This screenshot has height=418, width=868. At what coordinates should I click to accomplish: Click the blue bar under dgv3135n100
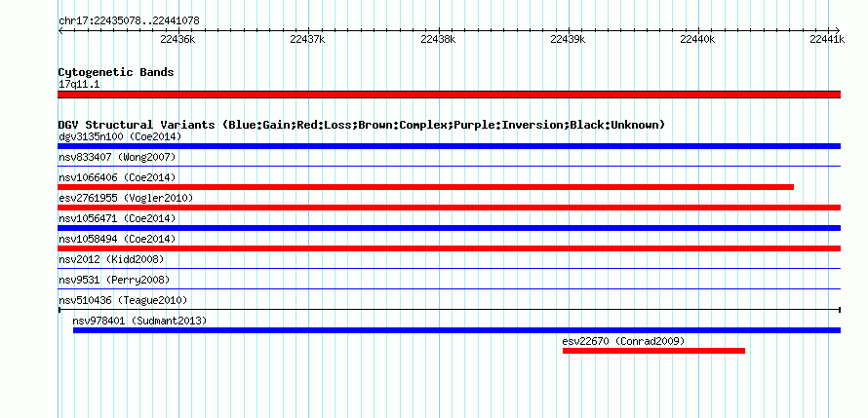coord(449,146)
